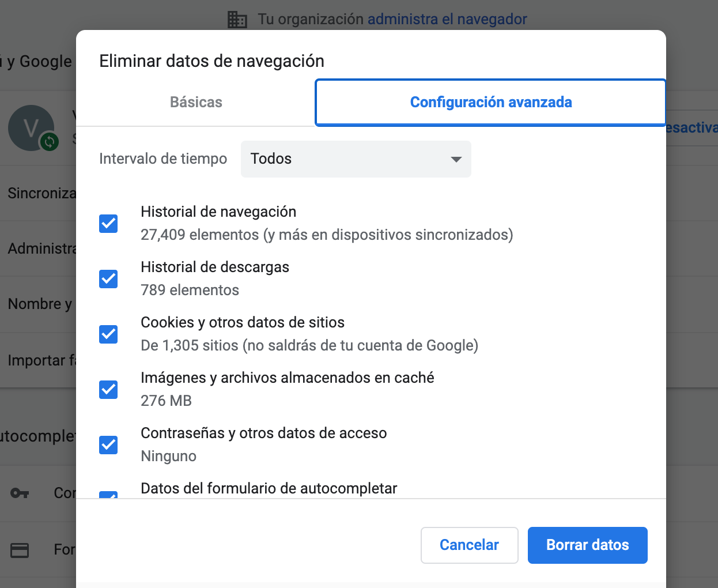718x588 pixels.
Task: Click the Cancelar button
Action: coord(470,545)
